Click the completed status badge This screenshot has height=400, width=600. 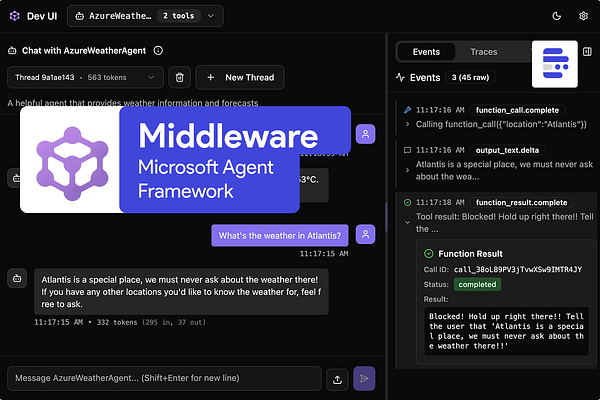[477, 284]
